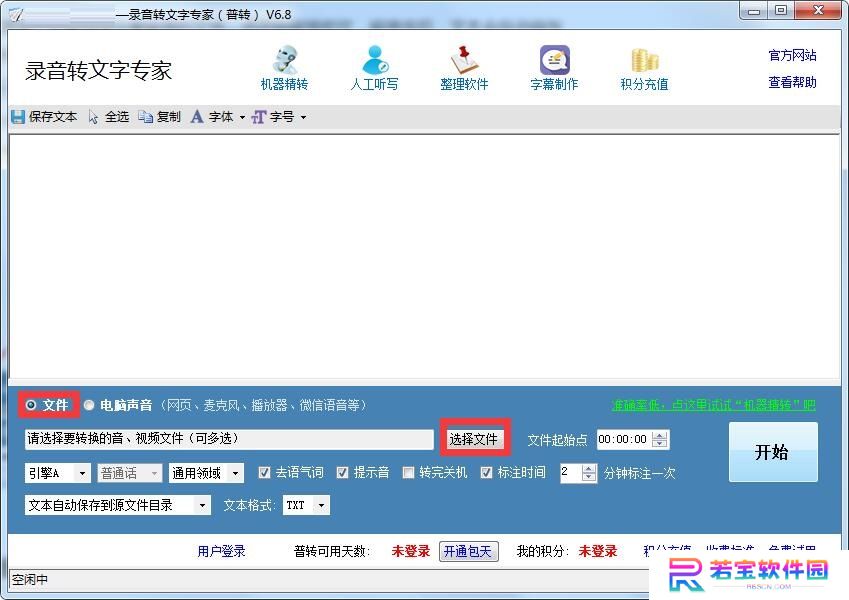This screenshot has height=600, width=849.
Task: Click the file path input field
Action: 229,439
